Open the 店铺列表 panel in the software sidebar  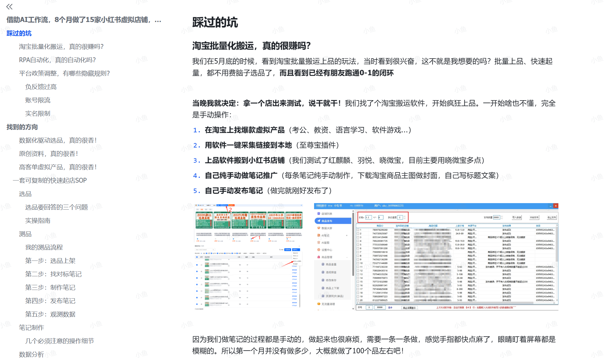pyautogui.click(x=327, y=214)
